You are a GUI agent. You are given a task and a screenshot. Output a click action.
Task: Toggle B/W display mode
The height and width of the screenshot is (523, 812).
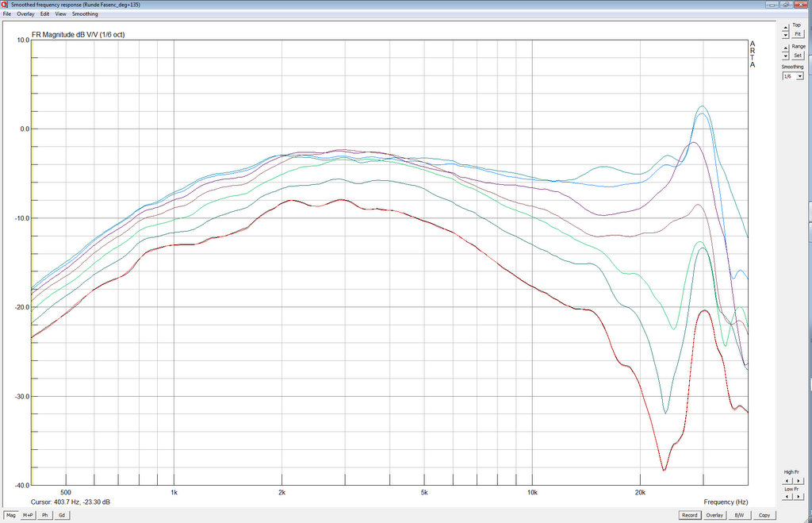tap(739, 515)
